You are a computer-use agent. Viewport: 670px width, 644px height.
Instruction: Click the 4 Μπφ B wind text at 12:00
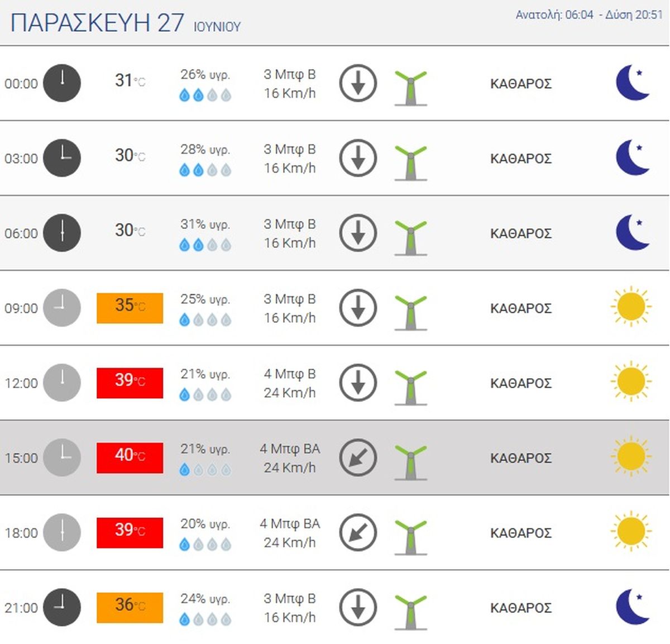[x=289, y=374]
